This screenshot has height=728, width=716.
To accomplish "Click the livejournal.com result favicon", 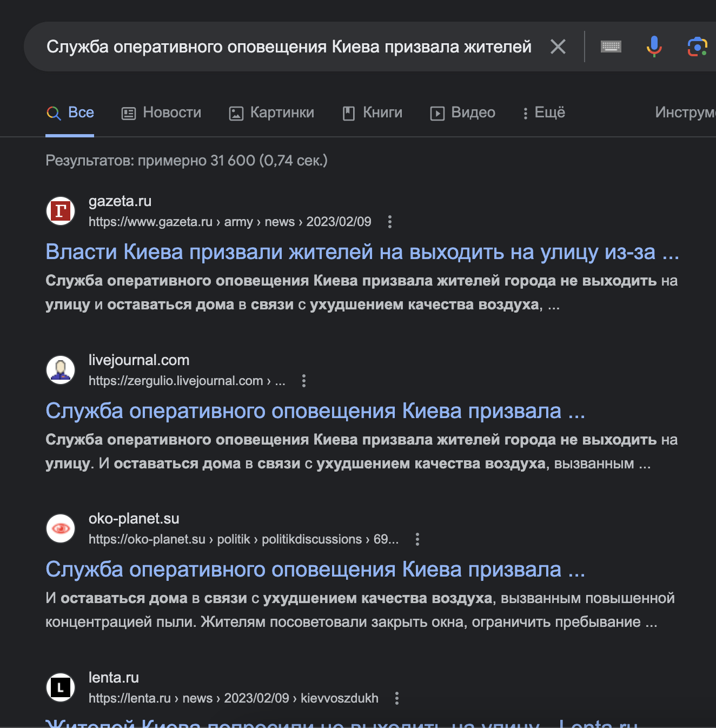I will tap(61, 370).
